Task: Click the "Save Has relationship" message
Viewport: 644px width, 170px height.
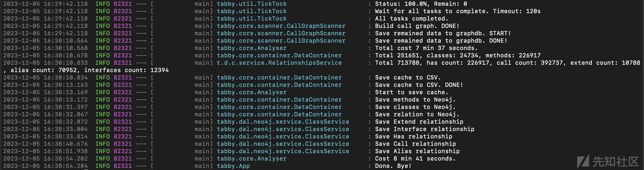Action: point(414,137)
